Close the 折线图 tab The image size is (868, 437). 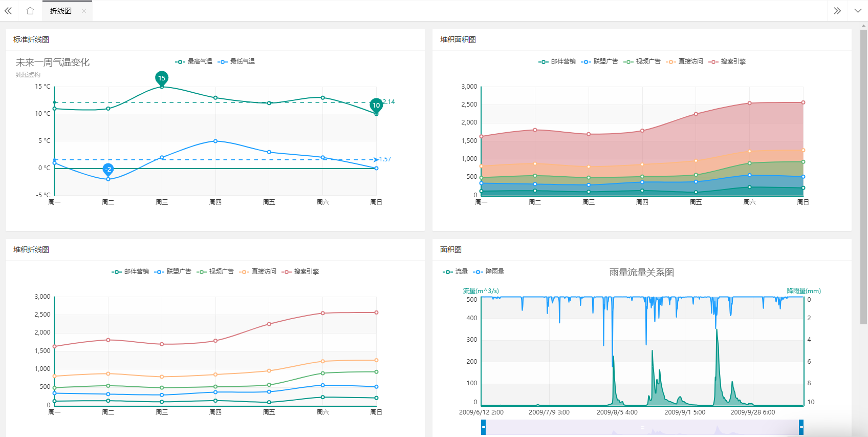click(84, 11)
